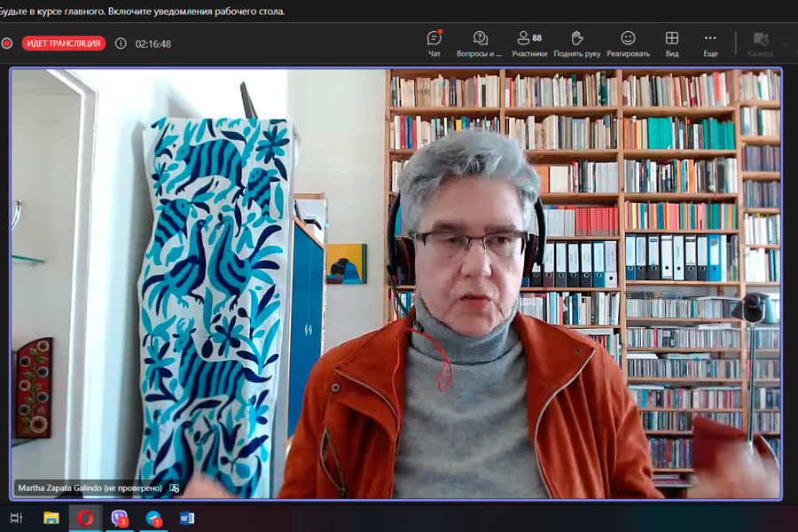
Task: Click the unverified icon next to participant name
Action: pos(175,488)
